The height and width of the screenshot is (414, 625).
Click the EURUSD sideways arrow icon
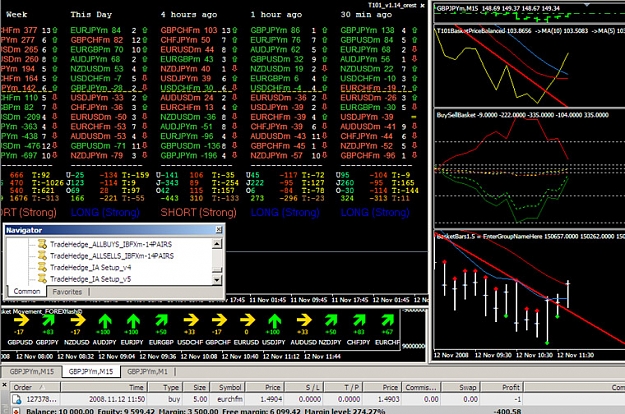248,320
